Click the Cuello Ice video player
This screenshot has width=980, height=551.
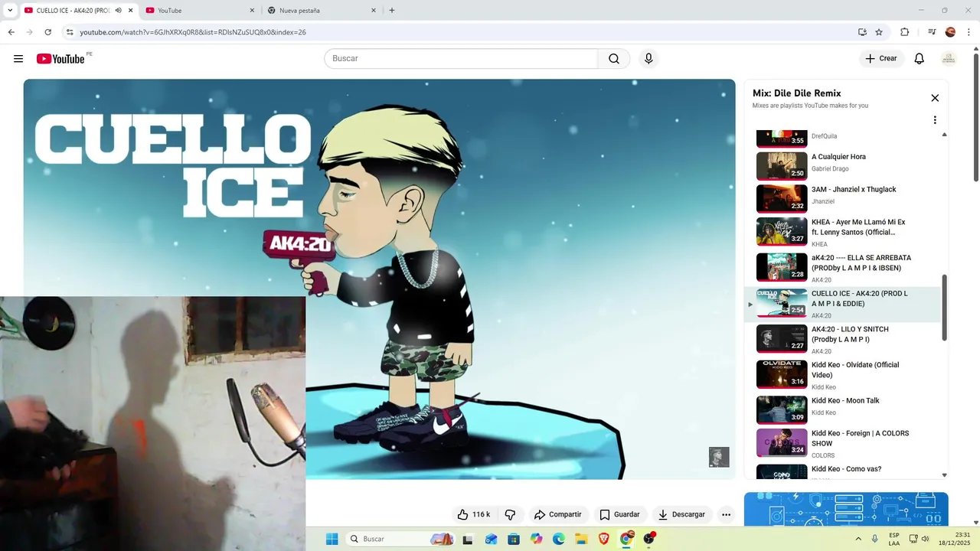tap(379, 279)
